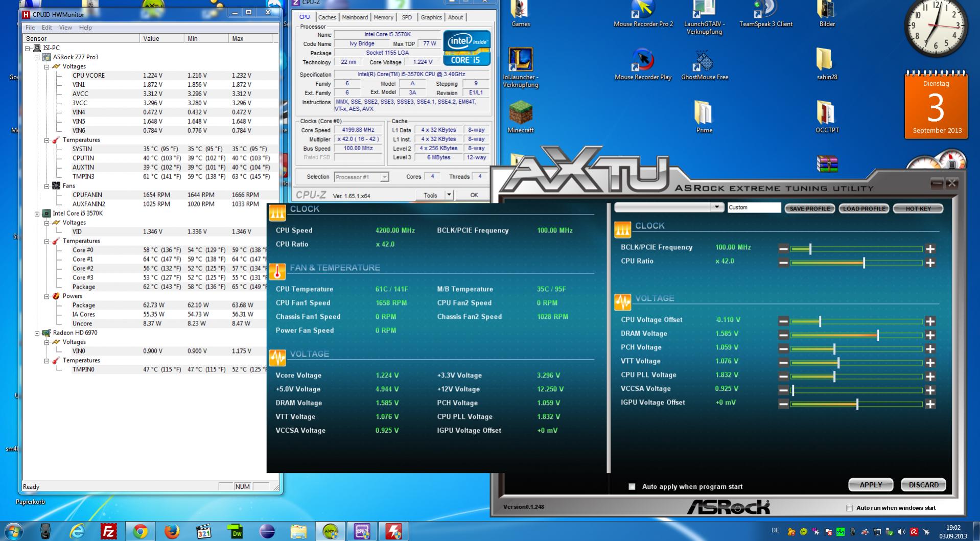Viewport: 980px width, 541px height.
Task: Open the Prime folder on desktop
Action: click(704, 117)
